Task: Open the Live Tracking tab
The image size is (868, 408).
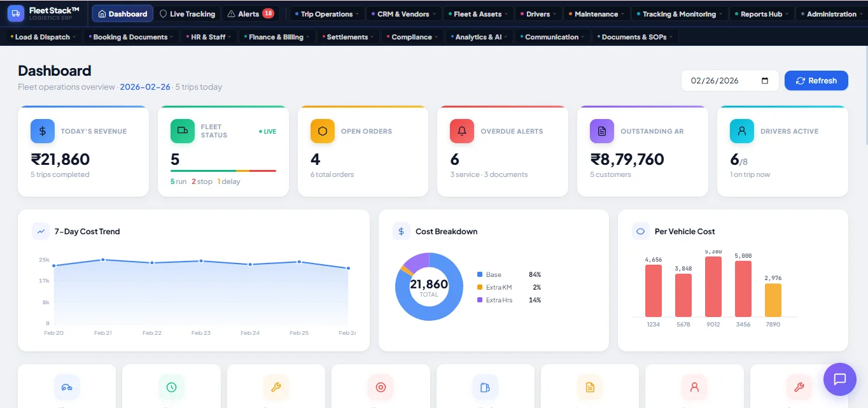Action: click(x=187, y=14)
